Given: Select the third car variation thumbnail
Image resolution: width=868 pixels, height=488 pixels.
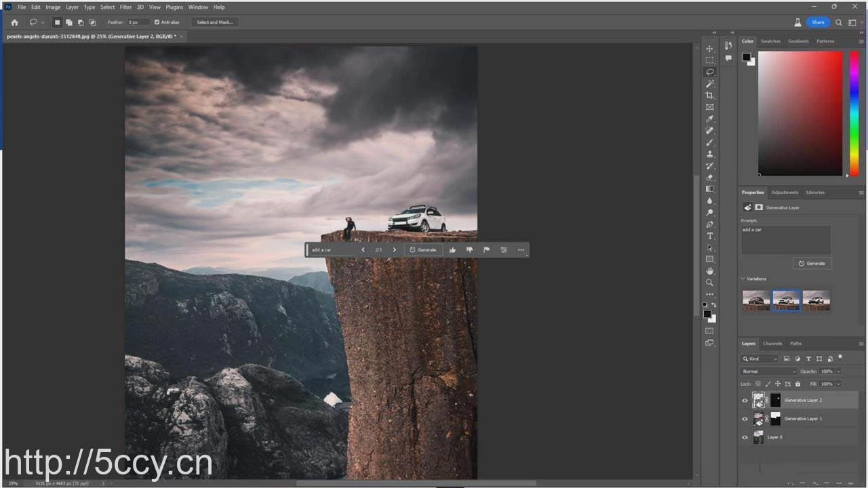Looking at the screenshot, I should click(x=816, y=300).
